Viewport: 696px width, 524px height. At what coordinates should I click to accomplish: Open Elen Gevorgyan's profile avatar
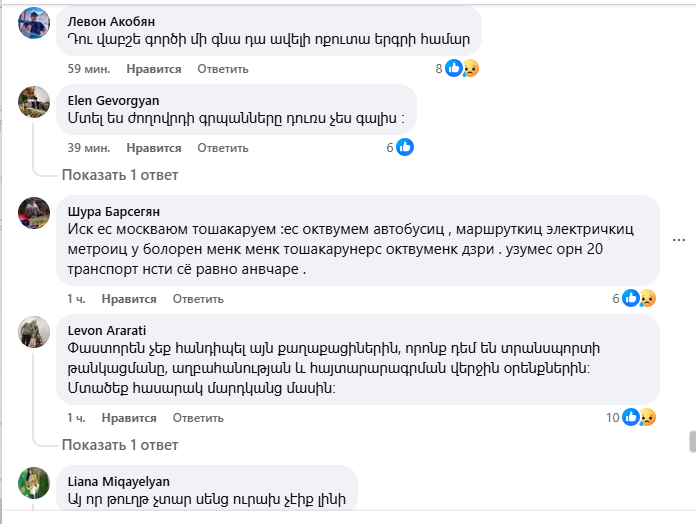[35, 101]
